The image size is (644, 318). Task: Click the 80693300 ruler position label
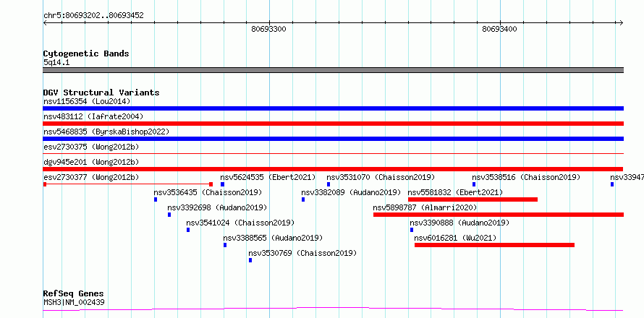point(269,29)
